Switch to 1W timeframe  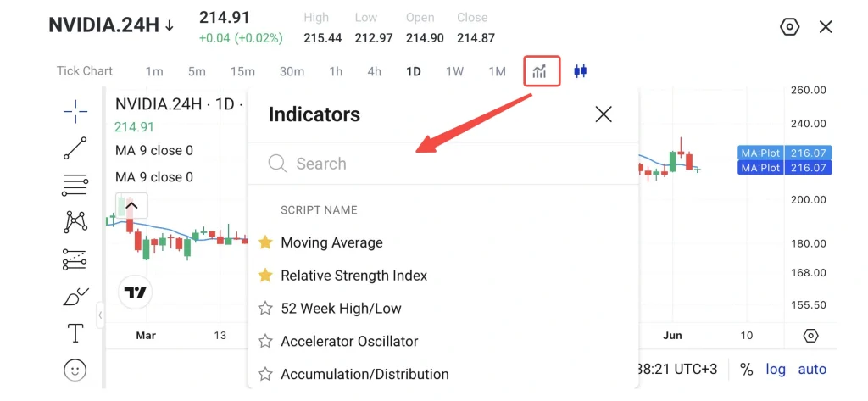[x=454, y=71]
